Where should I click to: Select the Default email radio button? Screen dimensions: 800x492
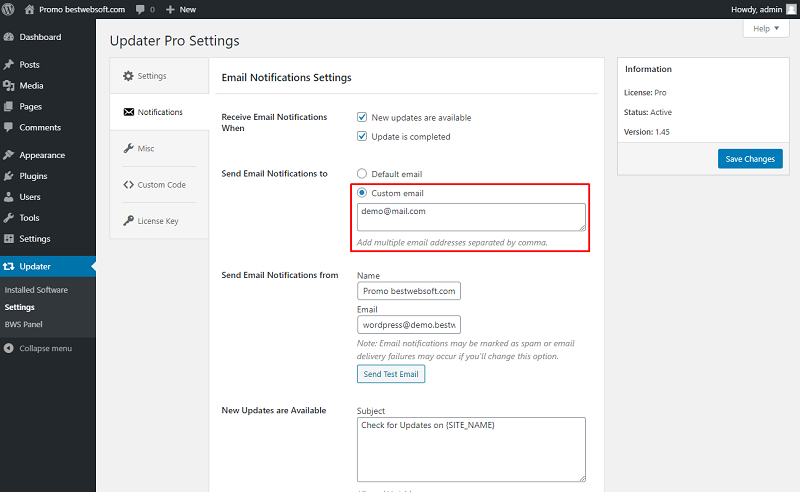click(x=362, y=174)
